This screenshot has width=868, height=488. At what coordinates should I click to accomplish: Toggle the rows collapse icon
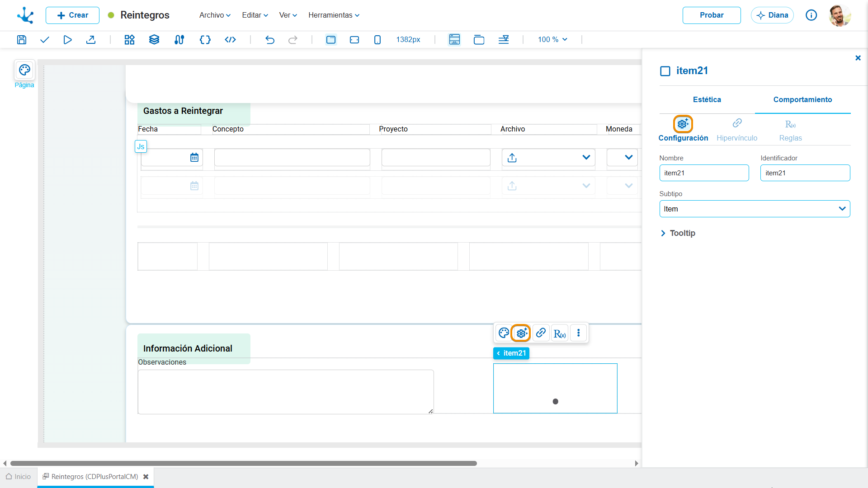pyautogui.click(x=504, y=40)
